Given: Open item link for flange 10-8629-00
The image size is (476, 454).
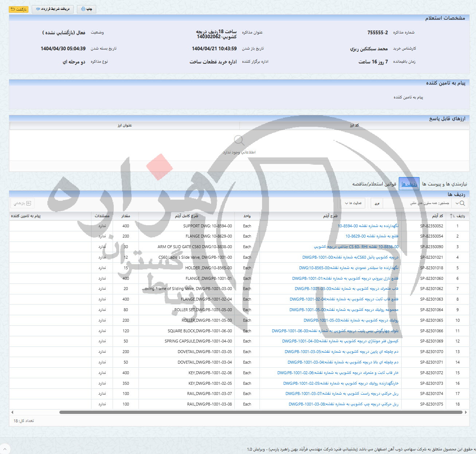Looking at the screenshot, I should 372,236.
